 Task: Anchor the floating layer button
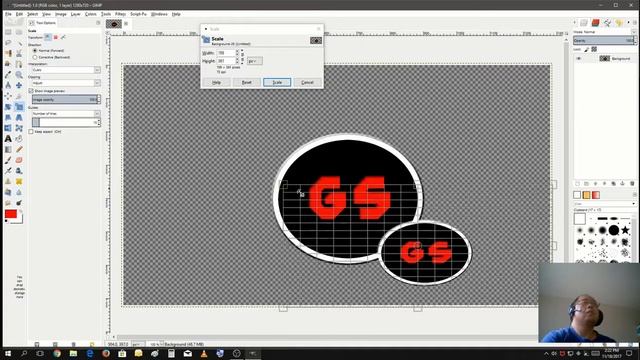[623, 184]
